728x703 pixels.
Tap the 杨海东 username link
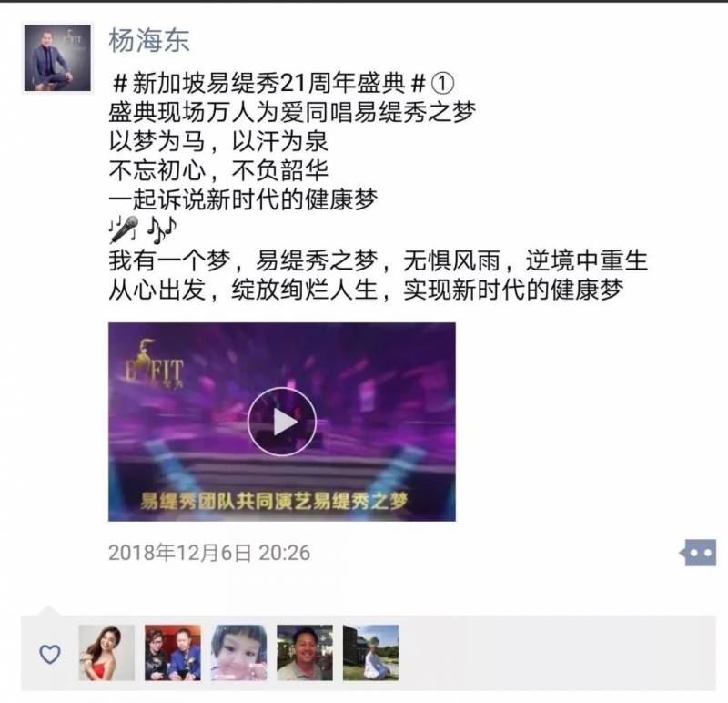pyautogui.click(x=149, y=40)
